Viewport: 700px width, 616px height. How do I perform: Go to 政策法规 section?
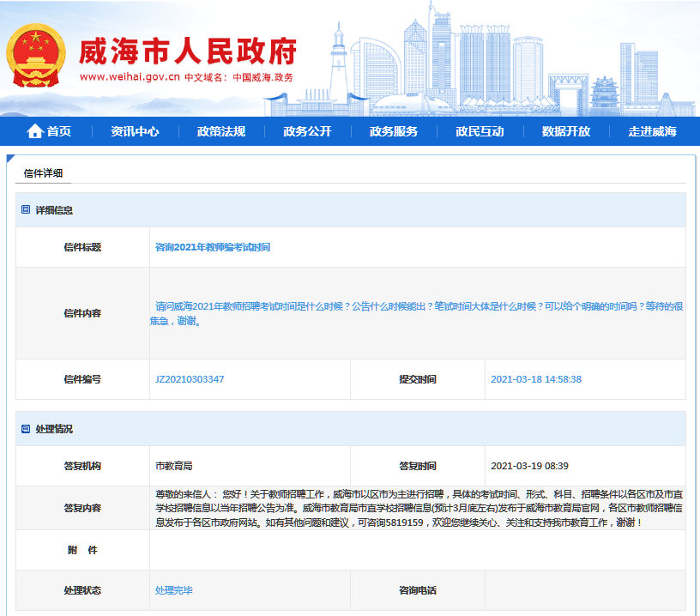point(221,131)
